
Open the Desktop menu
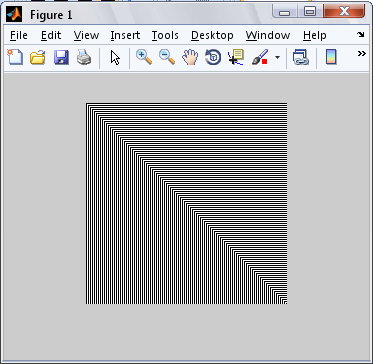tap(212, 35)
